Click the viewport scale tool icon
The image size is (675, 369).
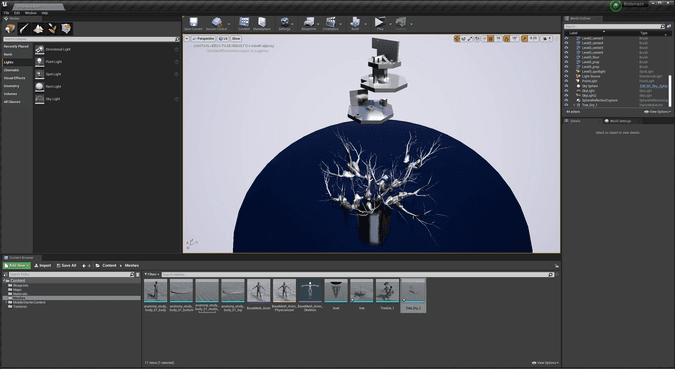(470, 39)
